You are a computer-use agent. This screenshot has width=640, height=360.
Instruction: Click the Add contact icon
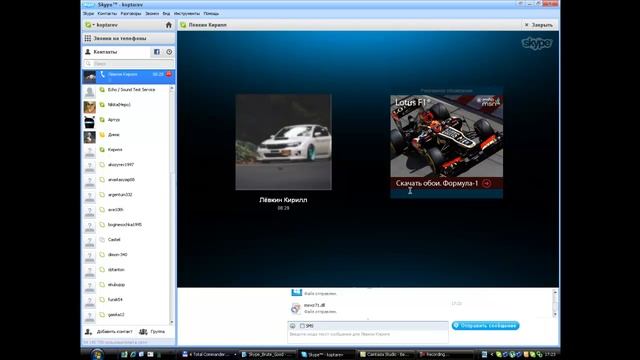point(88,331)
